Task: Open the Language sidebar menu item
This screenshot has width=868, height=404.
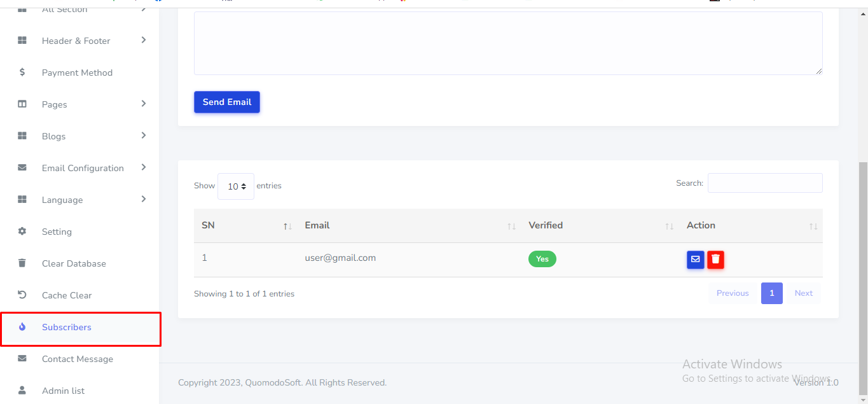Action: coord(62,200)
